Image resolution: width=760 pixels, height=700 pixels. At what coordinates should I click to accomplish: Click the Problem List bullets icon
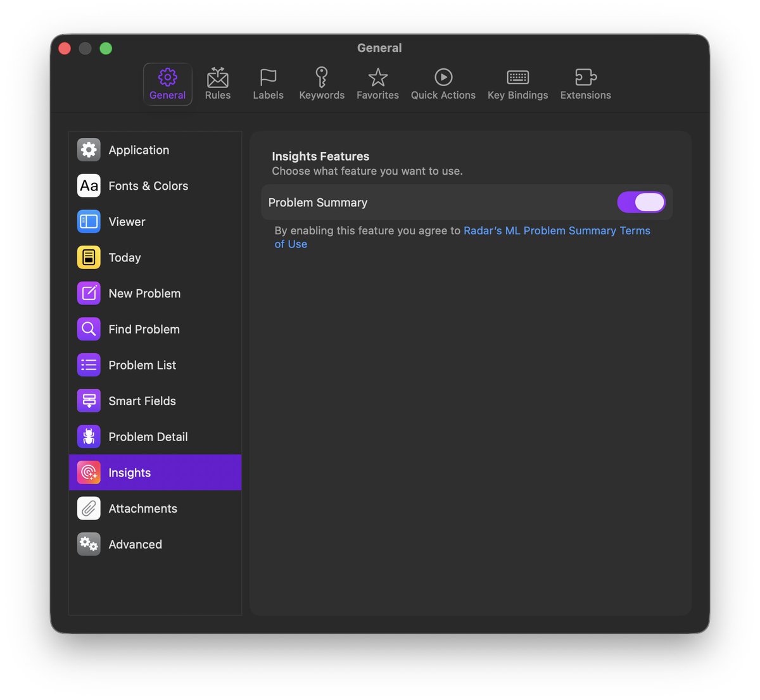(89, 365)
